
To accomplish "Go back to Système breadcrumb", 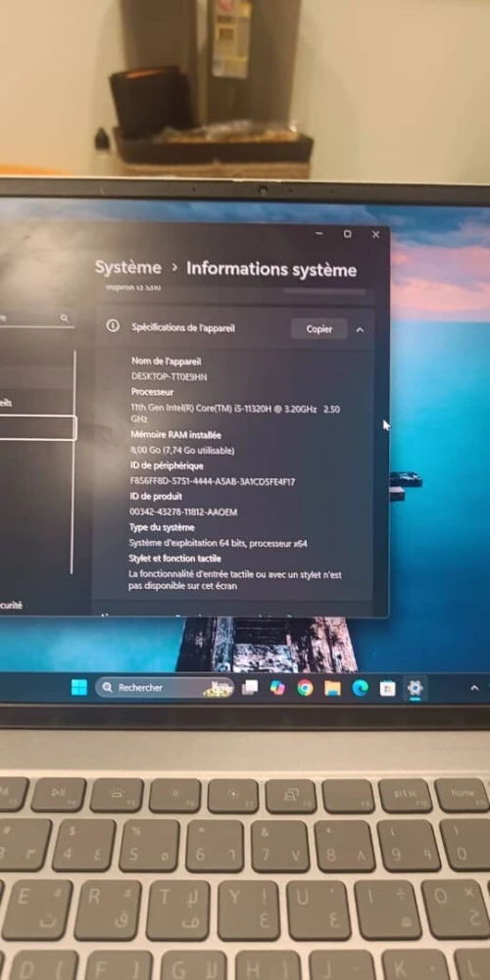I will [x=128, y=269].
